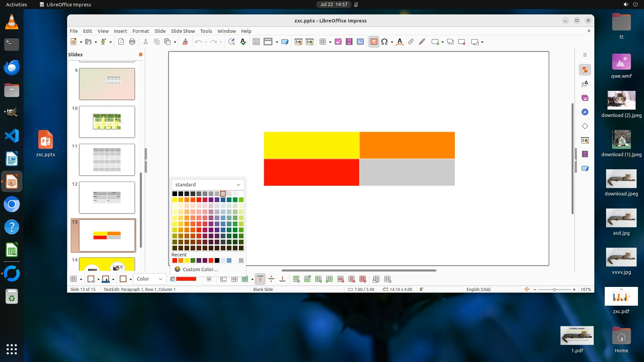Select slide 10 thumbnail

[x=107, y=122]
